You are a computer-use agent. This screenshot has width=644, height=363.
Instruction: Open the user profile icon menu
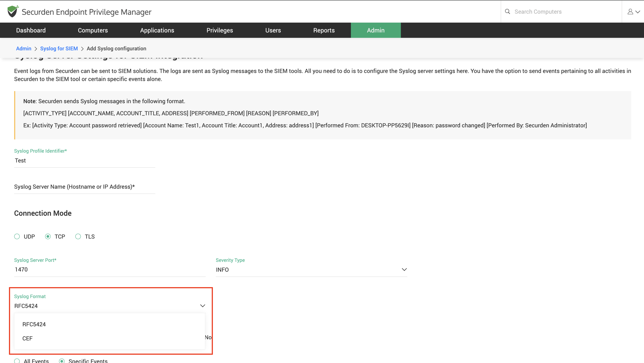630,12
